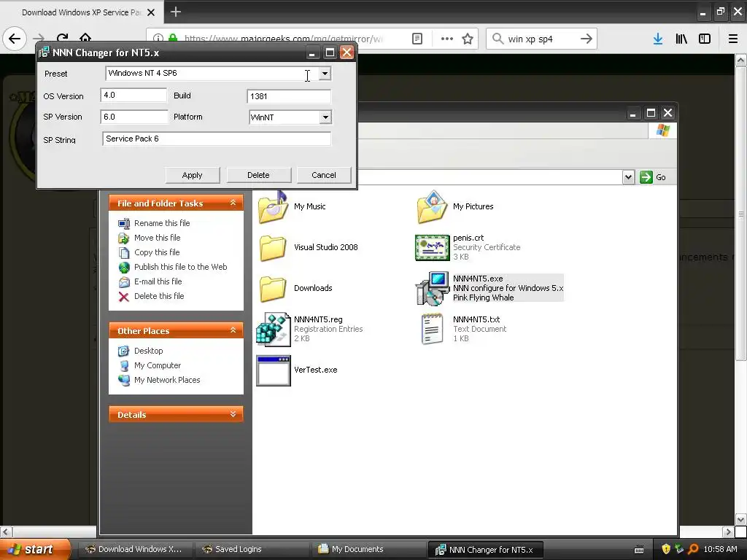Submit search with arrow button

tap(587, 39)
